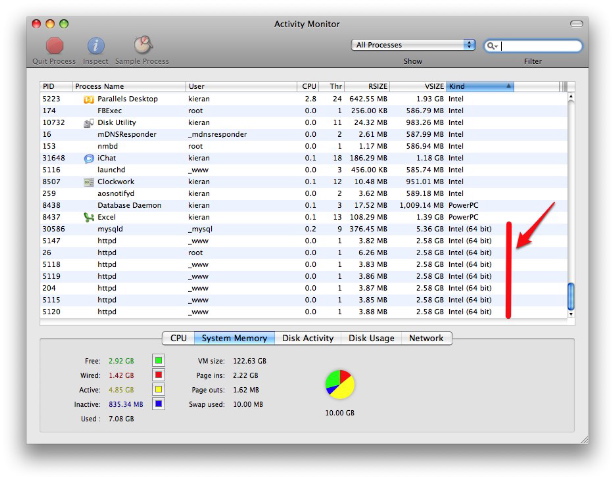615x480 pixels.
Task: Sort by the CPU column header
Action: click(308, 86)
